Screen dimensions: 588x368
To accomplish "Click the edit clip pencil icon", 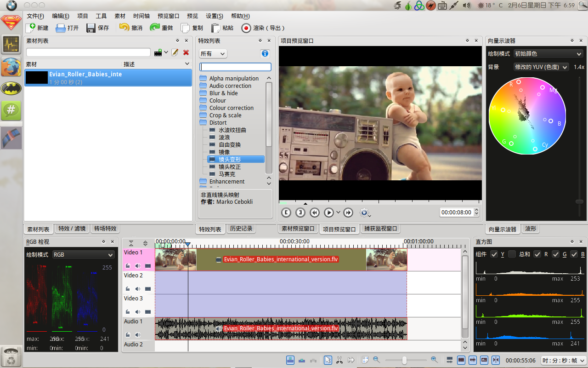I will pos(175,53).
